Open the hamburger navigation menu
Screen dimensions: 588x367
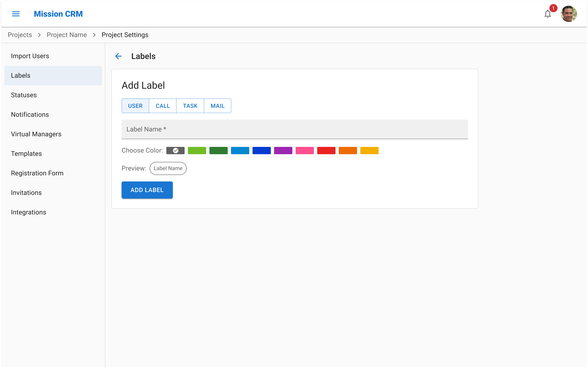click(16, 14)
